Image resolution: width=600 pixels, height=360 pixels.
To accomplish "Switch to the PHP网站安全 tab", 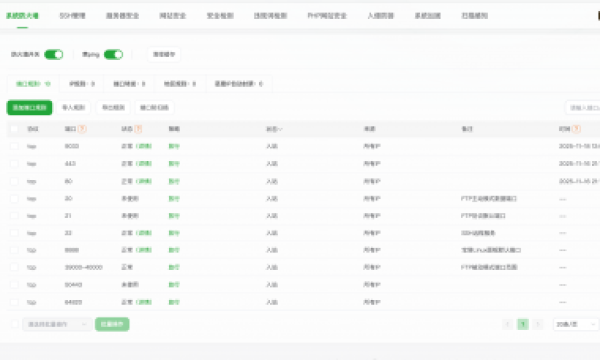I will [327, 16].
